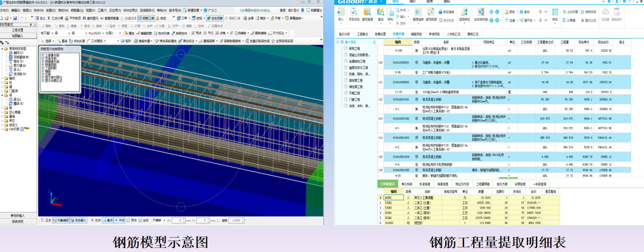Screen dimensions: 644x252
Task: Click the 屏幕旋转 toolbar icon
Action: [x=294, y=18]
